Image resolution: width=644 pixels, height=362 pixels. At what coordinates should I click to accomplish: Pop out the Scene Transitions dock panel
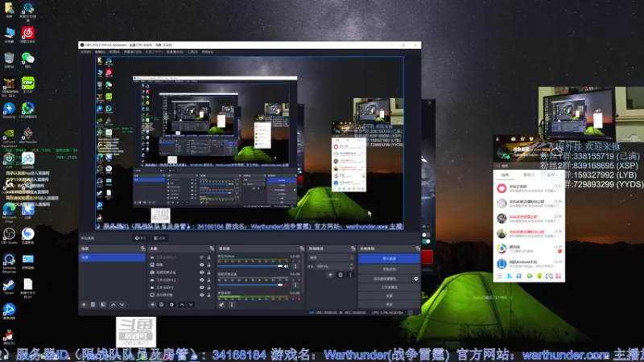[x=353, y=249]
